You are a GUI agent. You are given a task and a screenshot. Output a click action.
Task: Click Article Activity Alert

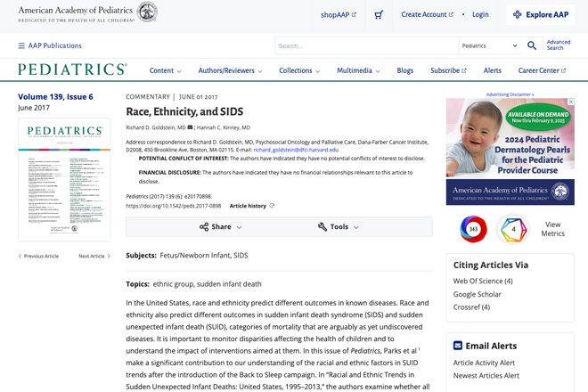tap(484, 363)
